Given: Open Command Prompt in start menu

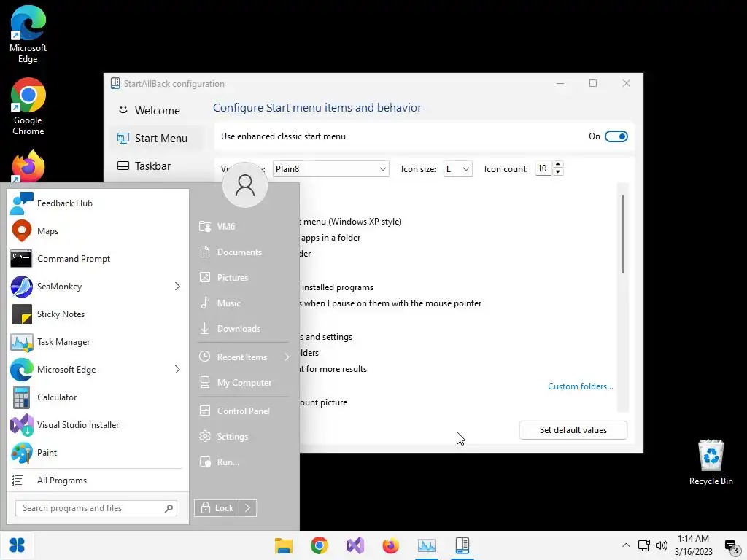Looking at the screenshot, I should (98, 259).
